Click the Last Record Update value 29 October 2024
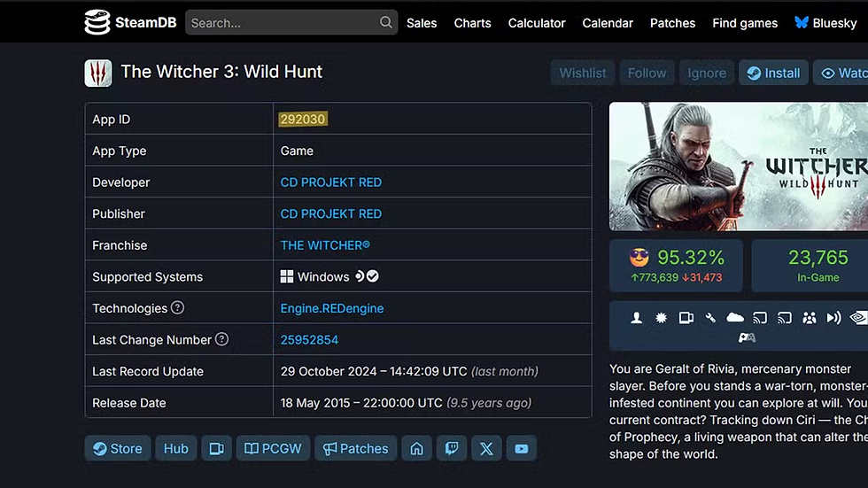 pyautogui.click(x=374, y=371)
